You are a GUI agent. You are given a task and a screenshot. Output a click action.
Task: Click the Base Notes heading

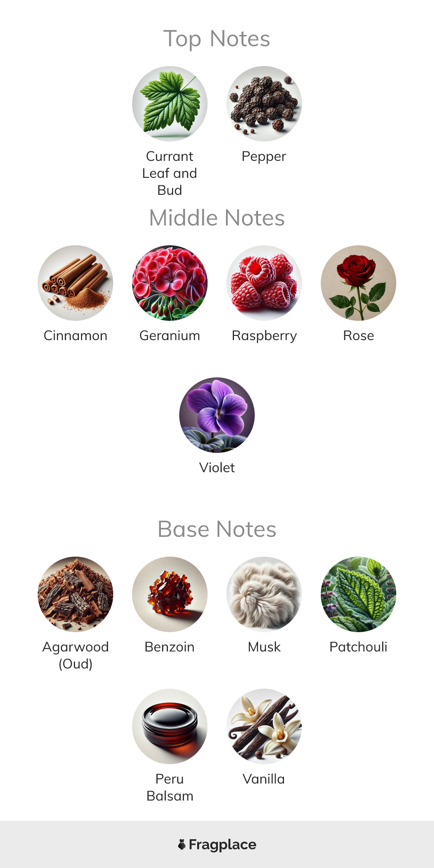[217, 529]
